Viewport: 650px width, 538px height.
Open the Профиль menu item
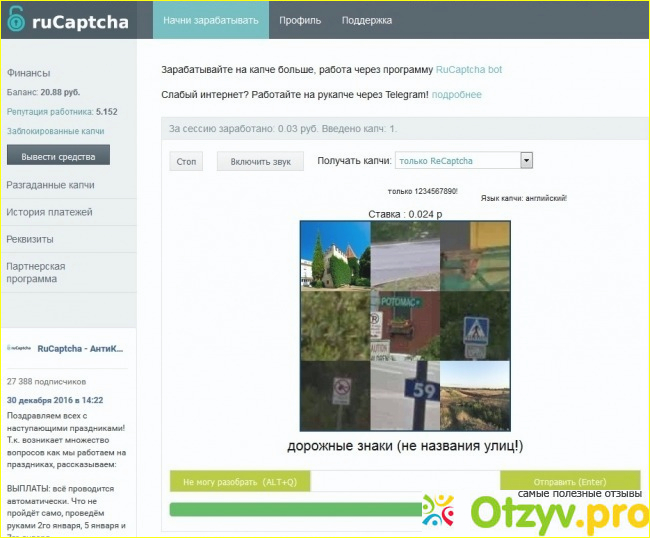pyautogui.click(x=300, y=20)
